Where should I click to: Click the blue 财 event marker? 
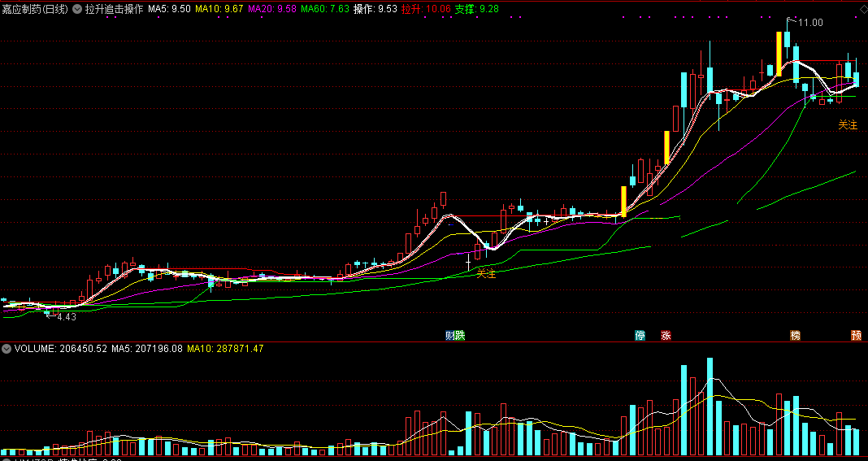(x=450, y=335)
